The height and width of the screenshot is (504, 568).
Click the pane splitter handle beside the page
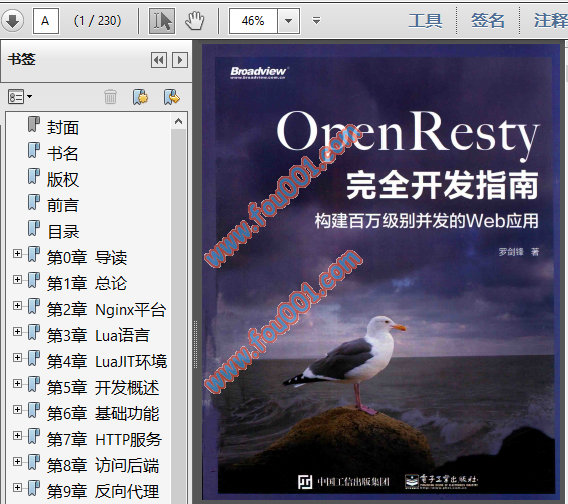click(x=196, y=344)
